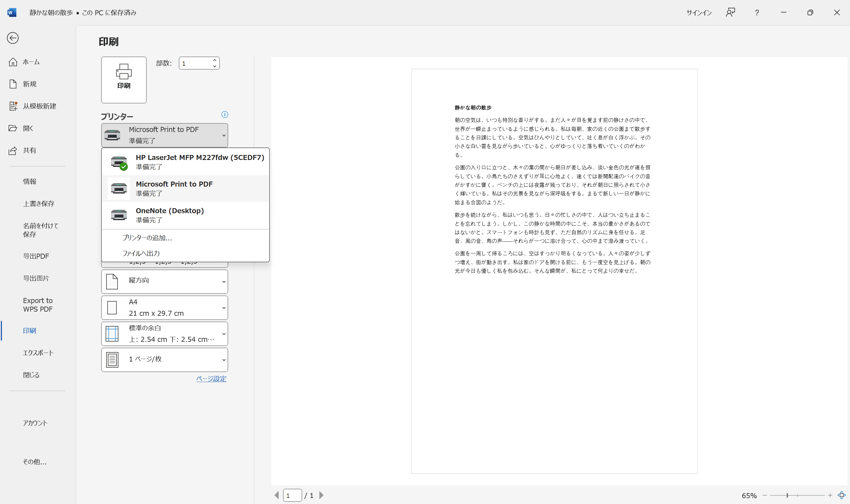Click the 共有 share icon

12,151
